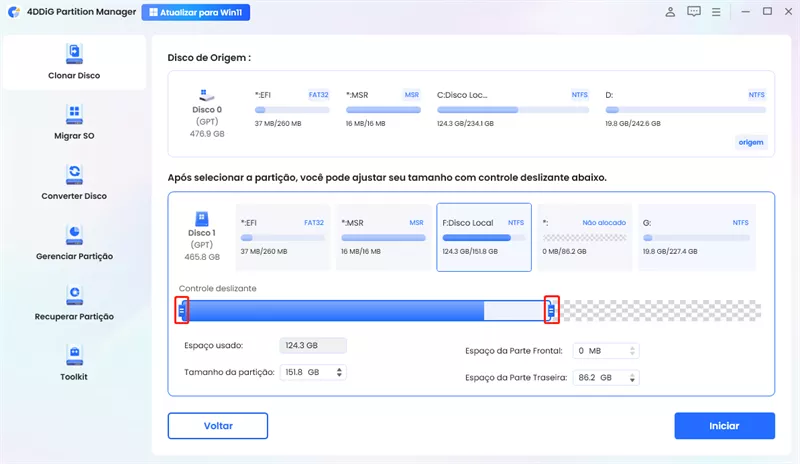Open the Clonar Disco sidebar icon

pos(74,54)
